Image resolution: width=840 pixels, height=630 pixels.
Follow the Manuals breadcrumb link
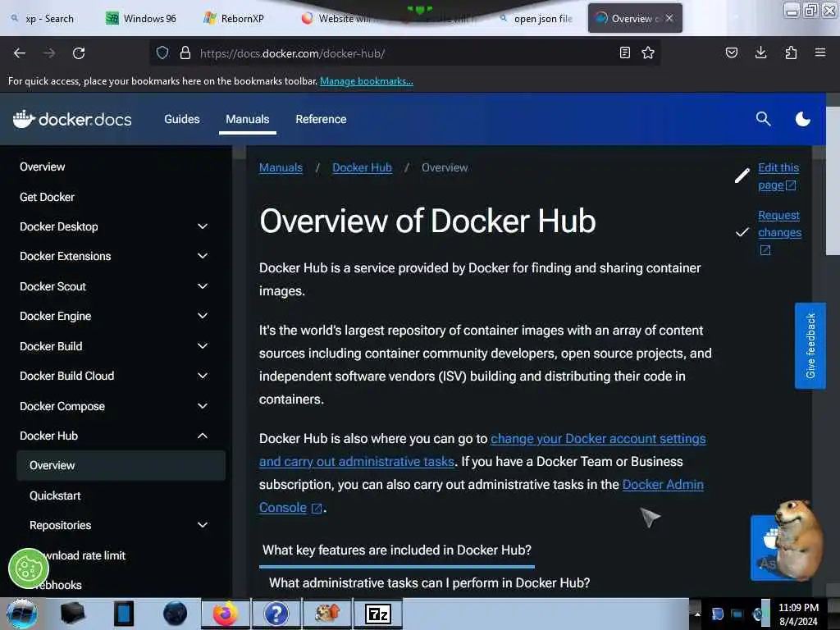pyautogui.click(x=281, y=167)
